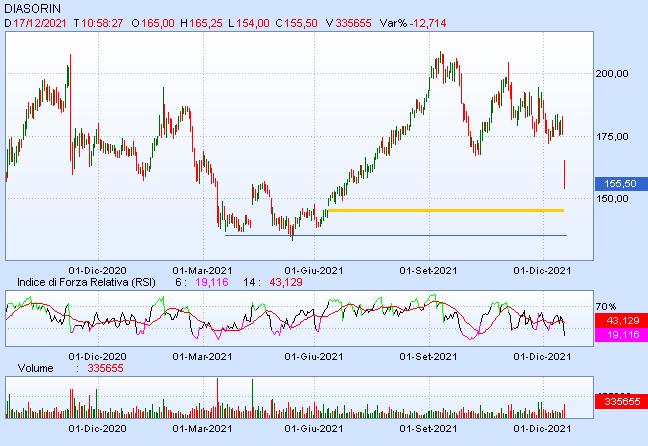This screenshot has width=648, height=446.
Task: Click the 200,00 price axis label
Action: coord(612,74)
